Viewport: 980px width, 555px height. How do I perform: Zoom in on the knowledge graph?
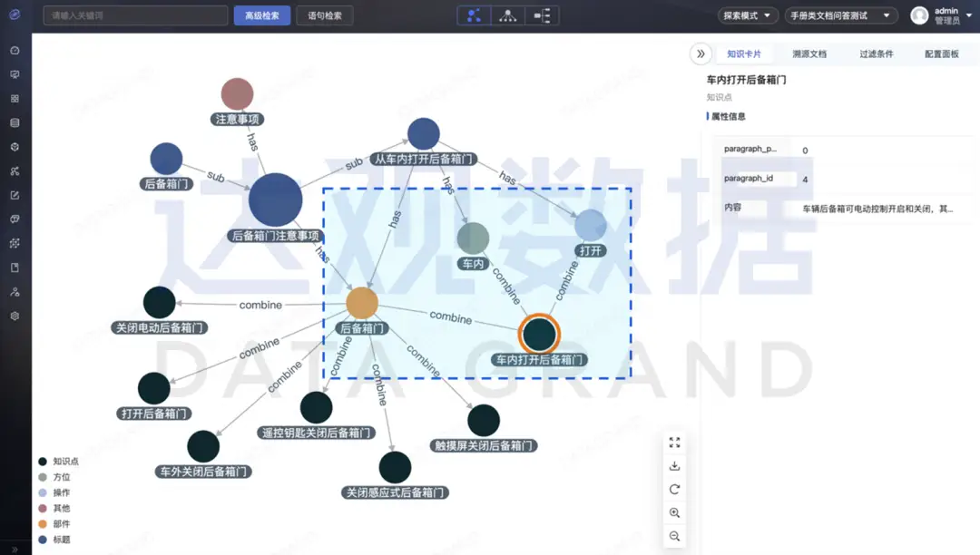(674, 513)
